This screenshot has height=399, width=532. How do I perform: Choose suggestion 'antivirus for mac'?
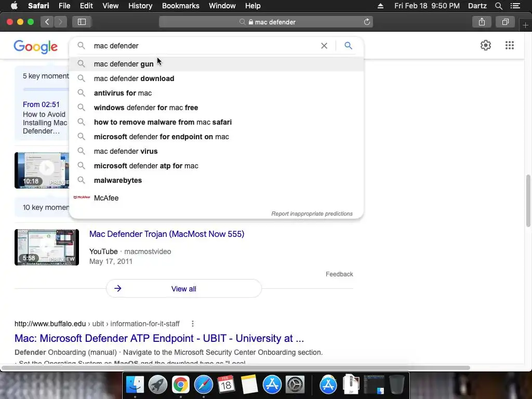click(216, 93)
